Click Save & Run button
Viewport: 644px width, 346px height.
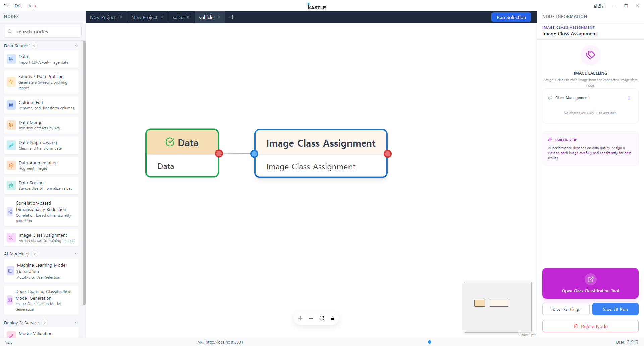(615, 309)
